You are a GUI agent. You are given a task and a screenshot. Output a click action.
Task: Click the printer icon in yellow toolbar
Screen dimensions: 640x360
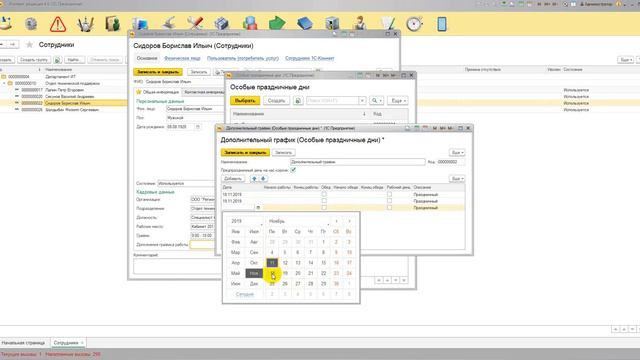[x=222, y=24]
